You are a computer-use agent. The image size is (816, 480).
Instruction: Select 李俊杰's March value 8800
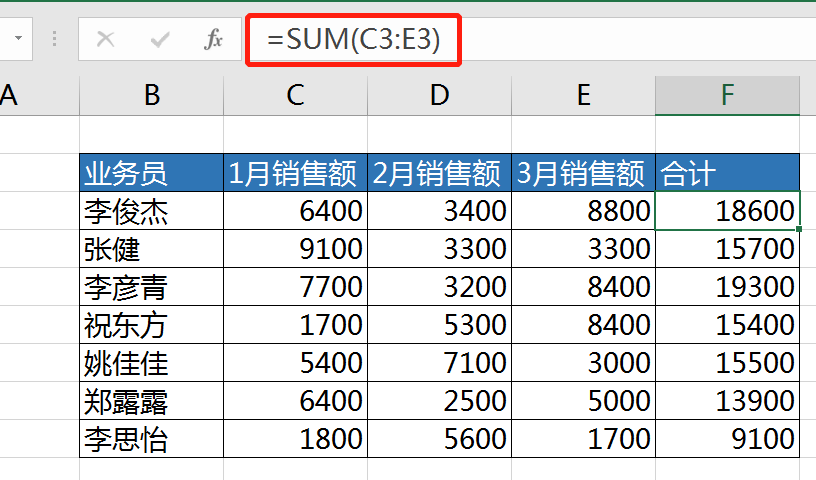click(583, 210)
